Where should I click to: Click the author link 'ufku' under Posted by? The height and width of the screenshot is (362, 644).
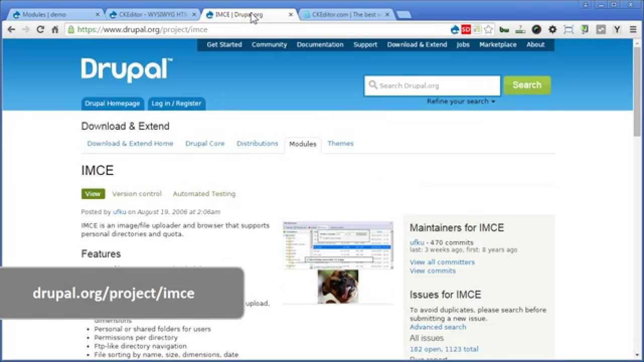(119, 212)
